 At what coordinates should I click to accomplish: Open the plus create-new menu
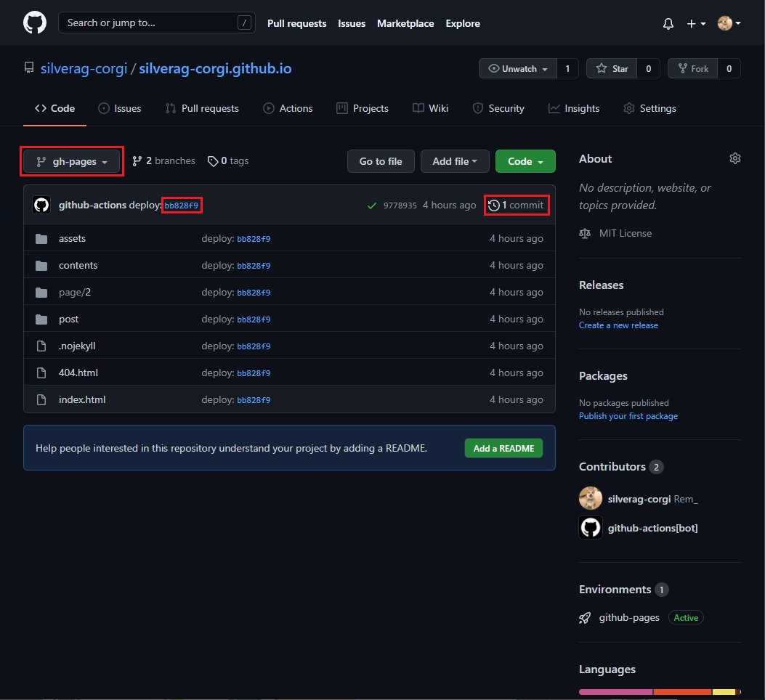[x=696, y=23]
